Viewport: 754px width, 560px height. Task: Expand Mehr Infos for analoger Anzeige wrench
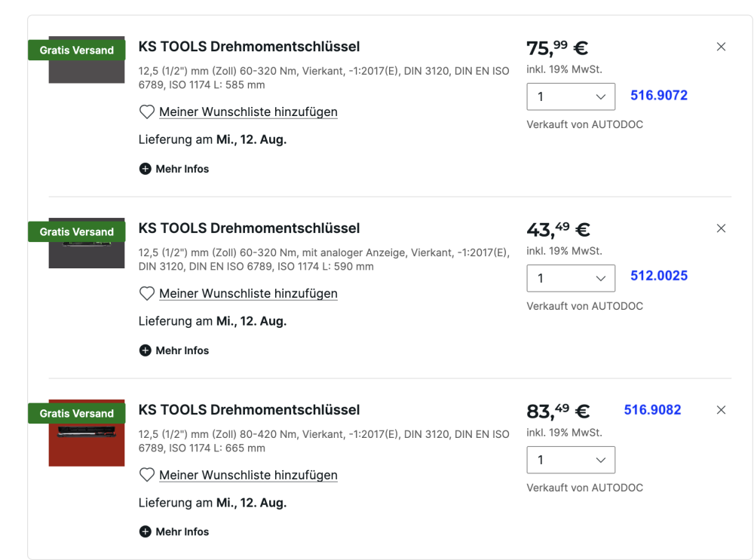tap(174, 350)
